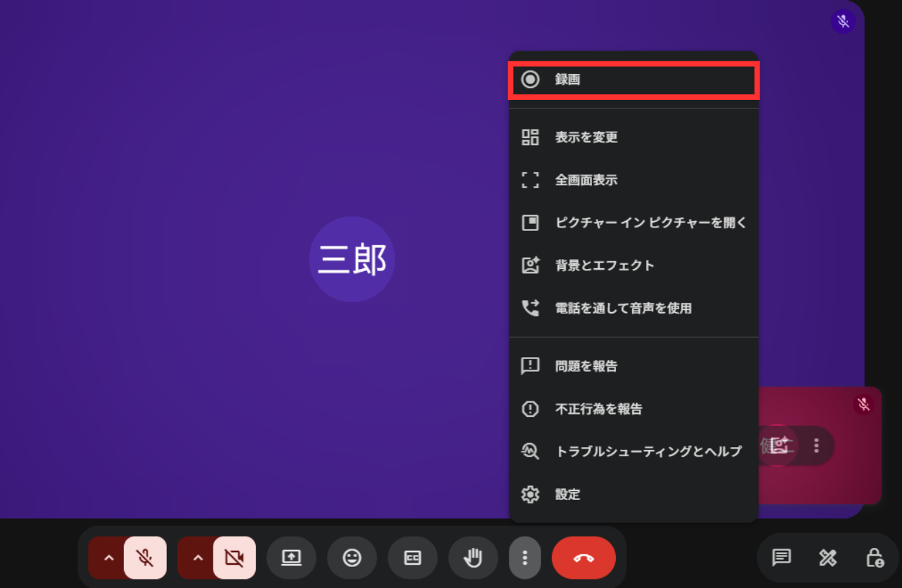Select 電話を通して音声を使用 menu entry
This screenshot has width=902, height=588.
click(634, 308)
